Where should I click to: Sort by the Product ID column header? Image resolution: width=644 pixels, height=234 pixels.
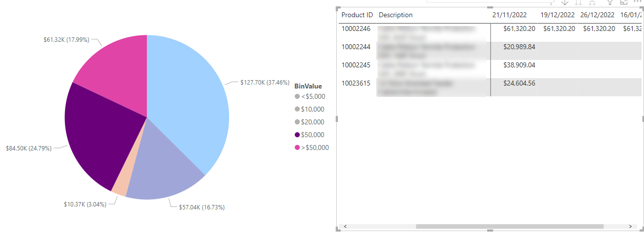(357, 15)
